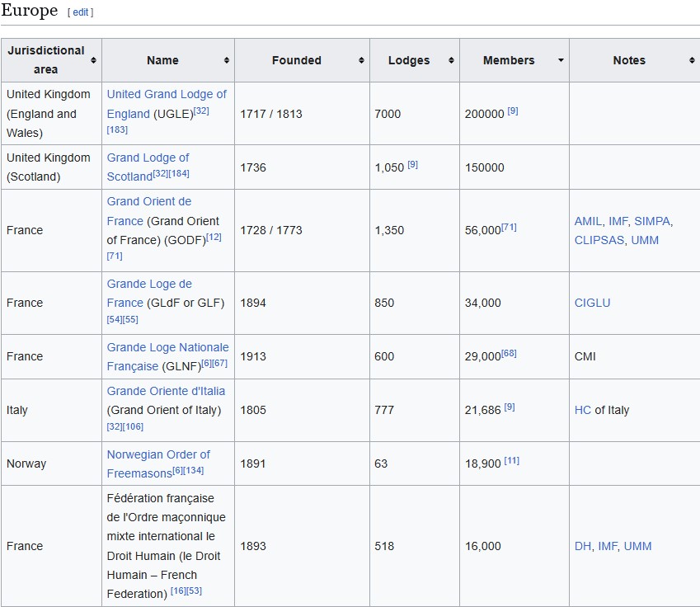Open Grande Loge Nationale Française link
The width and height of the screenshot is (700, 607).
(167, 356)
